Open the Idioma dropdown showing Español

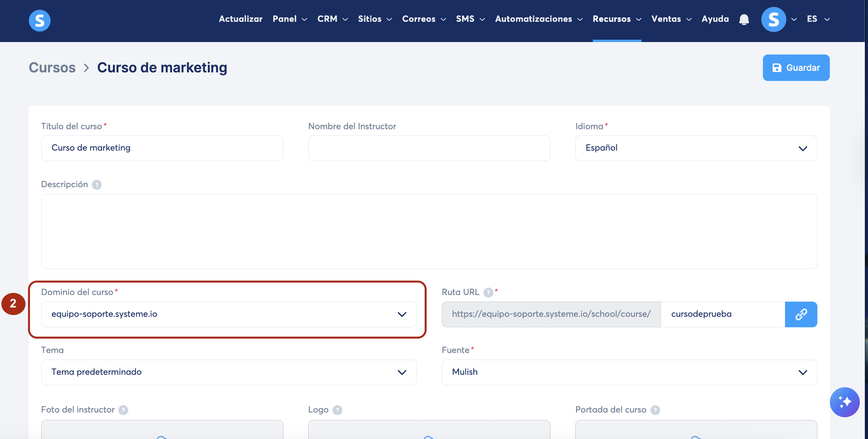click(696, 148)
